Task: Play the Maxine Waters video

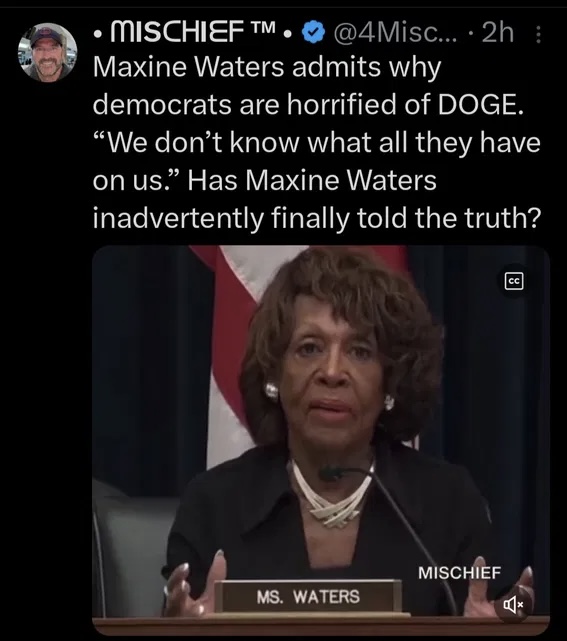Action: pyautogui.click(x=321, y=440)
